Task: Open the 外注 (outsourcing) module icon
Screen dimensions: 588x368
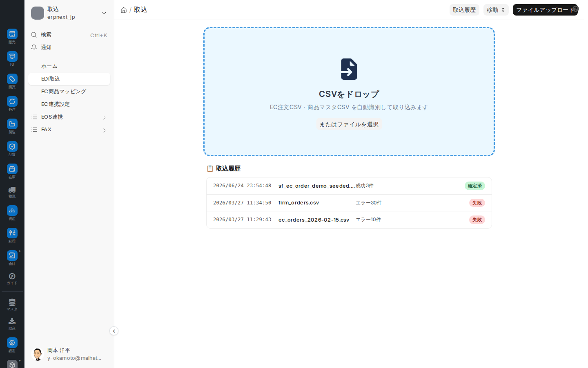Action: click(x=12, y=101)
